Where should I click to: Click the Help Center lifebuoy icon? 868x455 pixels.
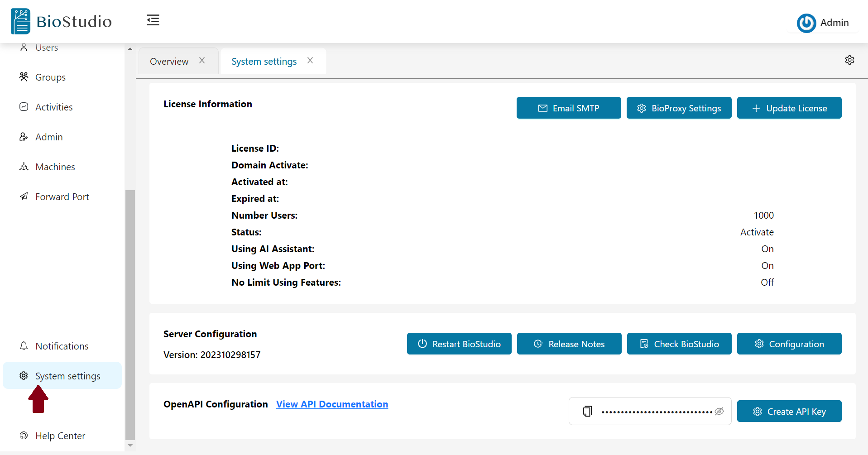tap(24, 436)
